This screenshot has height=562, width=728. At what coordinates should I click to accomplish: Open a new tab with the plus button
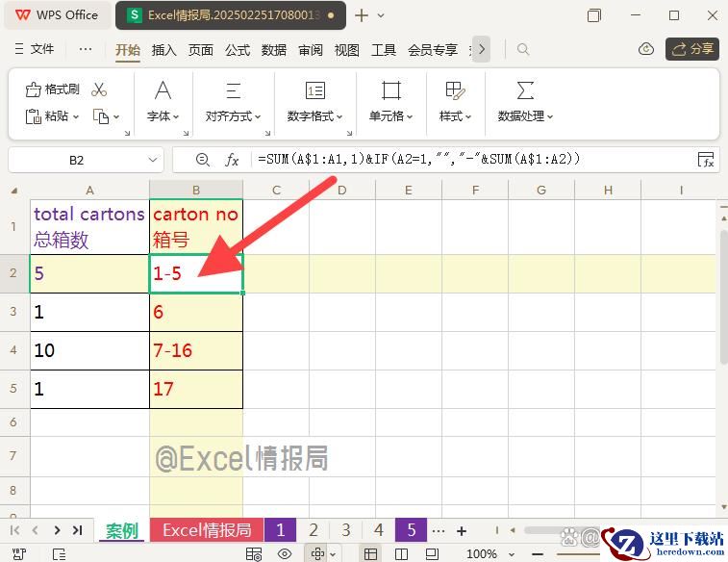[362, 15]
